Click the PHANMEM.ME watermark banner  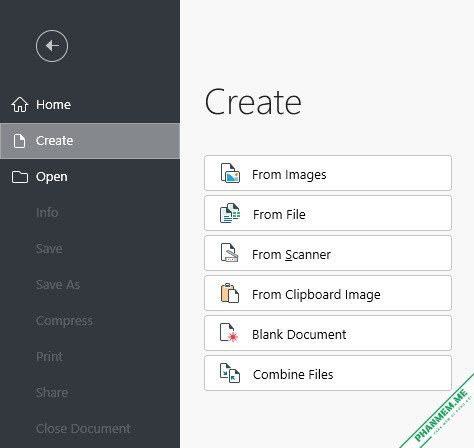[x=443, y=415]
